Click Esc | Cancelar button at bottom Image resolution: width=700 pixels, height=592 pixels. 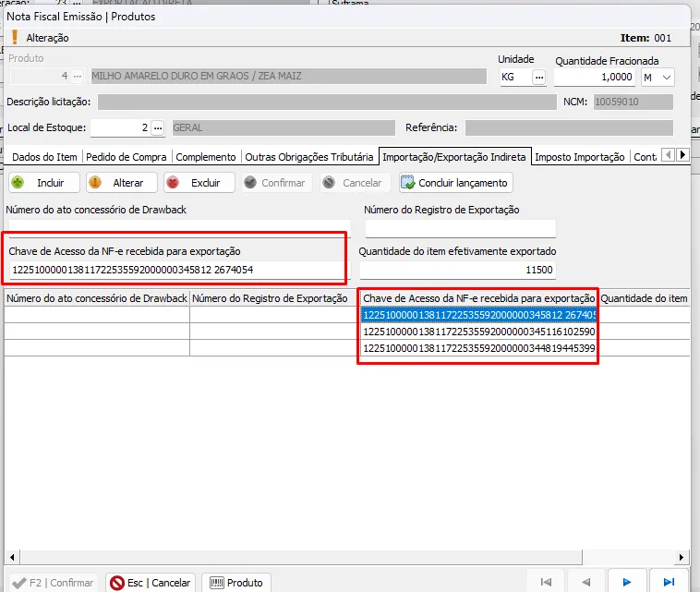[150, 583]
